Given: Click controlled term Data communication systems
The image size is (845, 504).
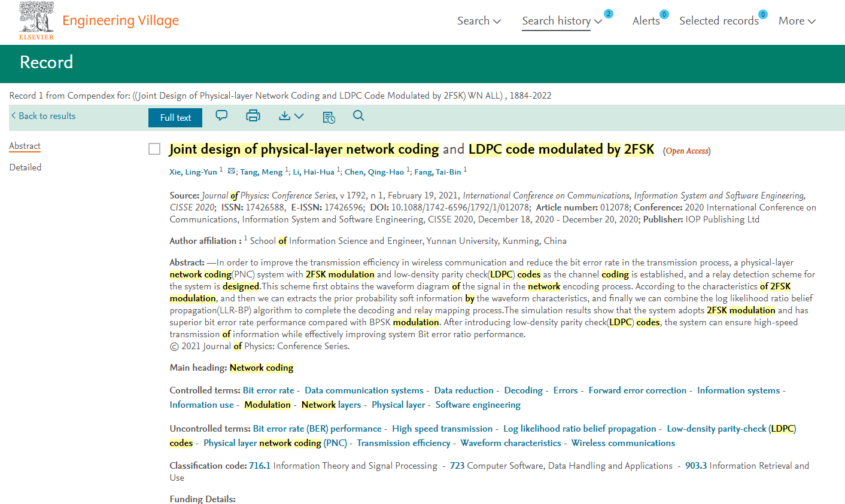Looking at the screenshot, I should click(x=364, y=390).
